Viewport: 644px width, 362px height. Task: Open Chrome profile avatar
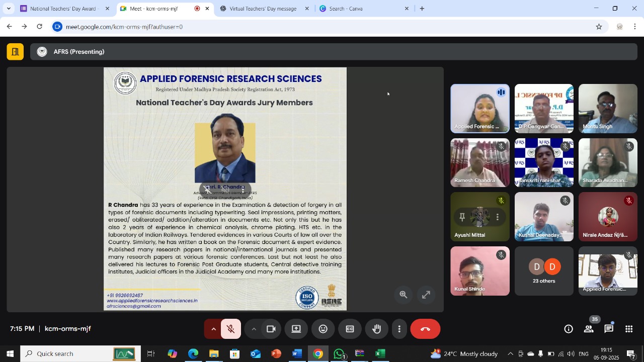tap(620, 27)
